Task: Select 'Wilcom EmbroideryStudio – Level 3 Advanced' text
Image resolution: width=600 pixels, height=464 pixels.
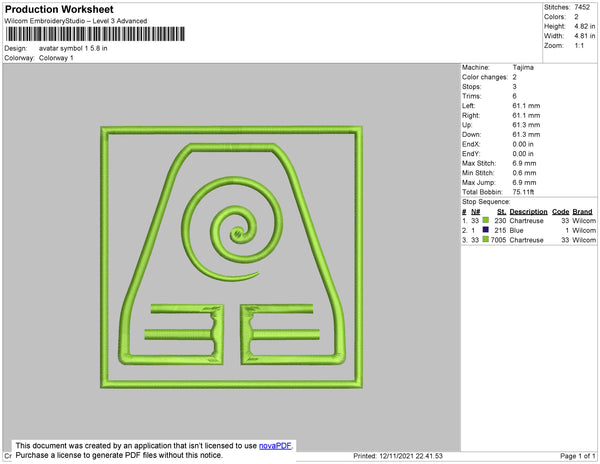Action: point(76,21)
